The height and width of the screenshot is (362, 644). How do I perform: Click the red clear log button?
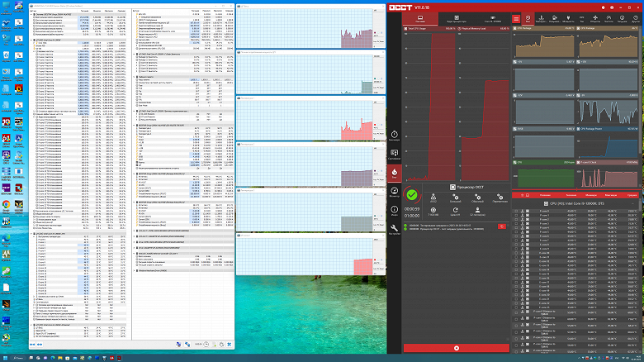point(501,226)
